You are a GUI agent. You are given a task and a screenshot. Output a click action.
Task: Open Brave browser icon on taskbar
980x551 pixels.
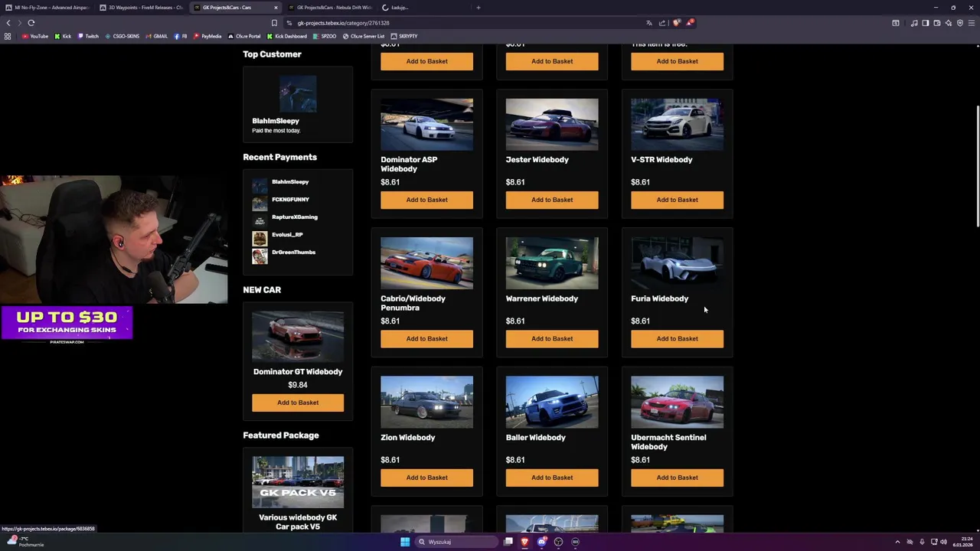click(x=524, y=542)
